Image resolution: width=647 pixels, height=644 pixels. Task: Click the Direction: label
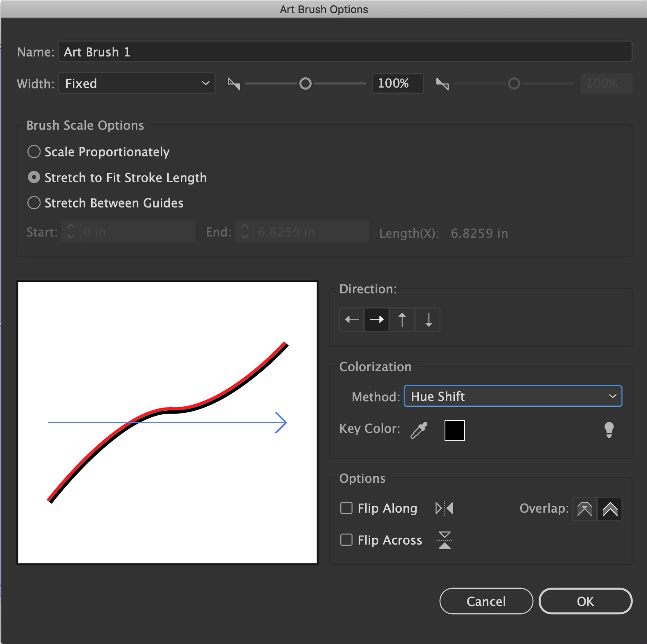point(368,289)
